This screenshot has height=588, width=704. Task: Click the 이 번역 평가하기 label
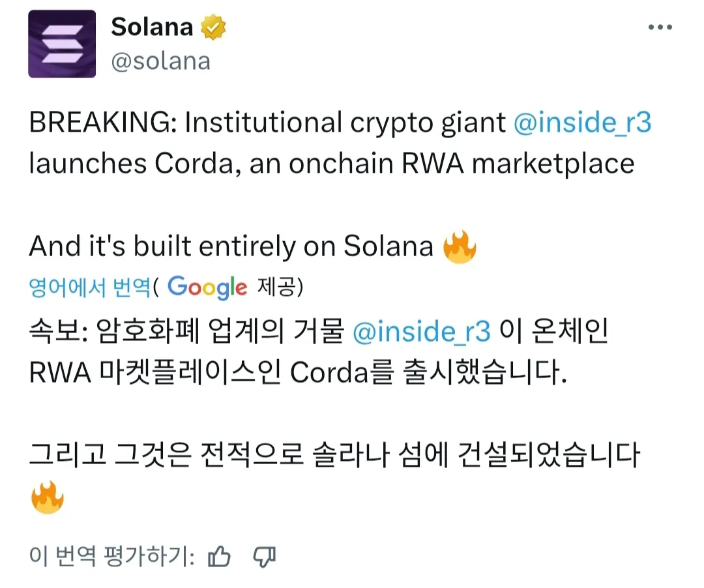pos(111,557)
